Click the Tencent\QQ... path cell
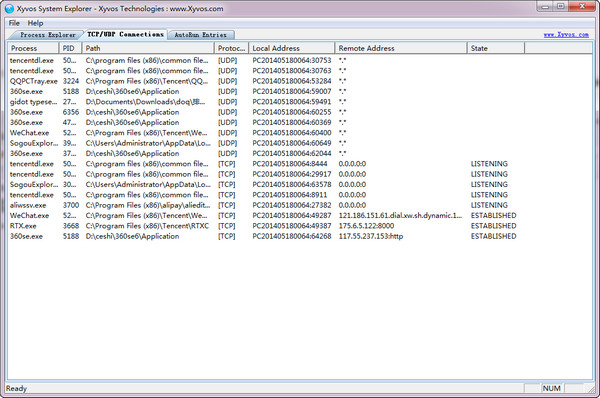 [147, 81]
